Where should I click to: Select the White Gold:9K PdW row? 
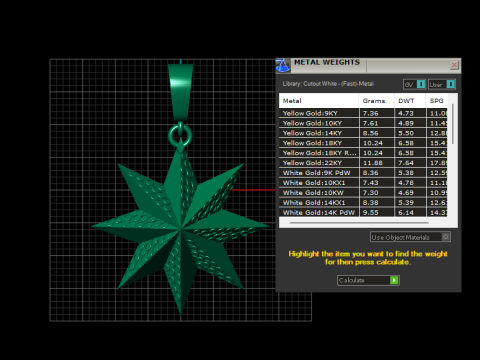click(363, 173)
